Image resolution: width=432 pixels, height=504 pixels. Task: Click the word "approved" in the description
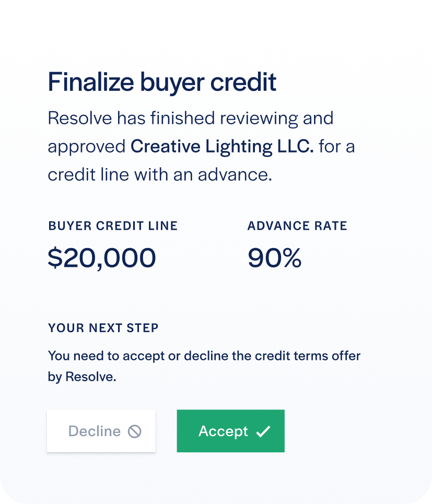click(x=87, y=147)
